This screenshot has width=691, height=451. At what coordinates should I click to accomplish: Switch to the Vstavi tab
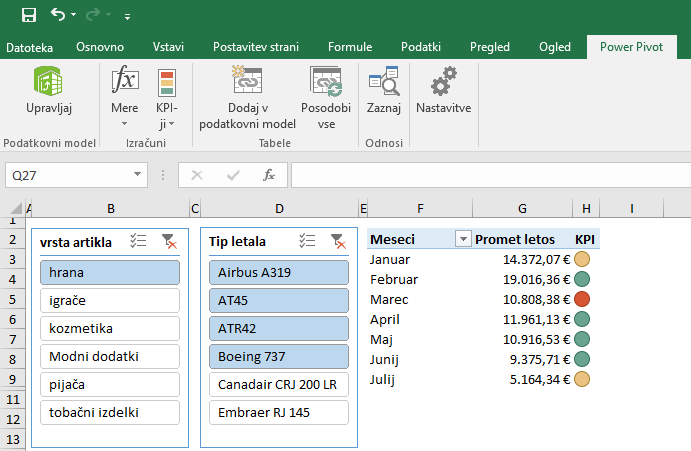pyautogui.click(x=168, y=47)
